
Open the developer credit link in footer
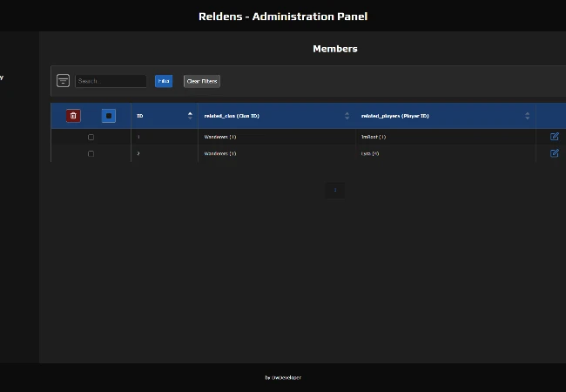283,377
